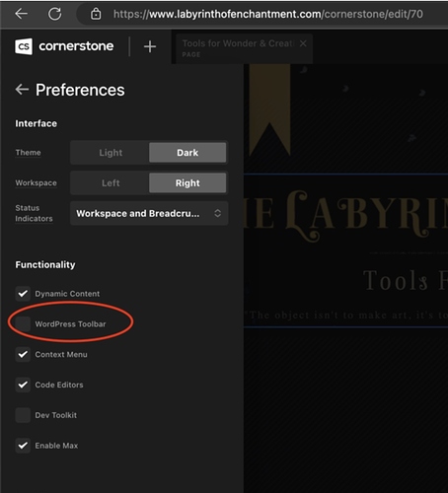Screen dimensions: 448x493
Task: Uncheck the Dynamic Content checkbox
Action: [x=23, y=294]
